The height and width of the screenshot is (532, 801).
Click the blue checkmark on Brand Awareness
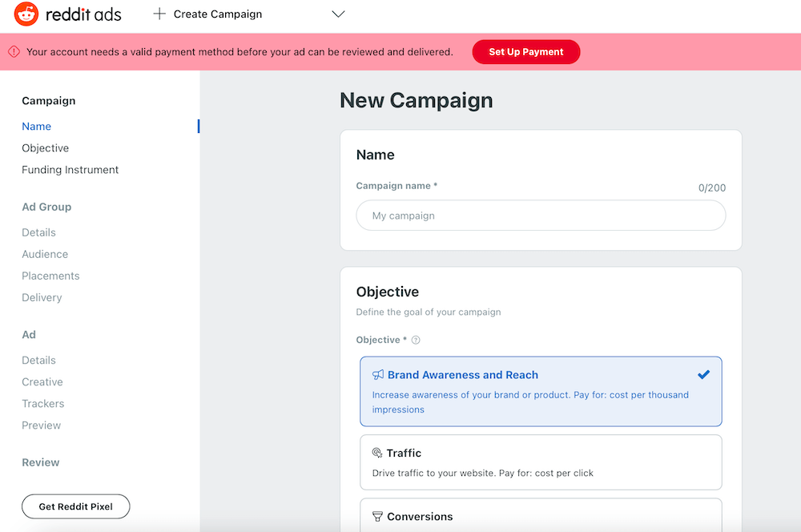point(703,375)
